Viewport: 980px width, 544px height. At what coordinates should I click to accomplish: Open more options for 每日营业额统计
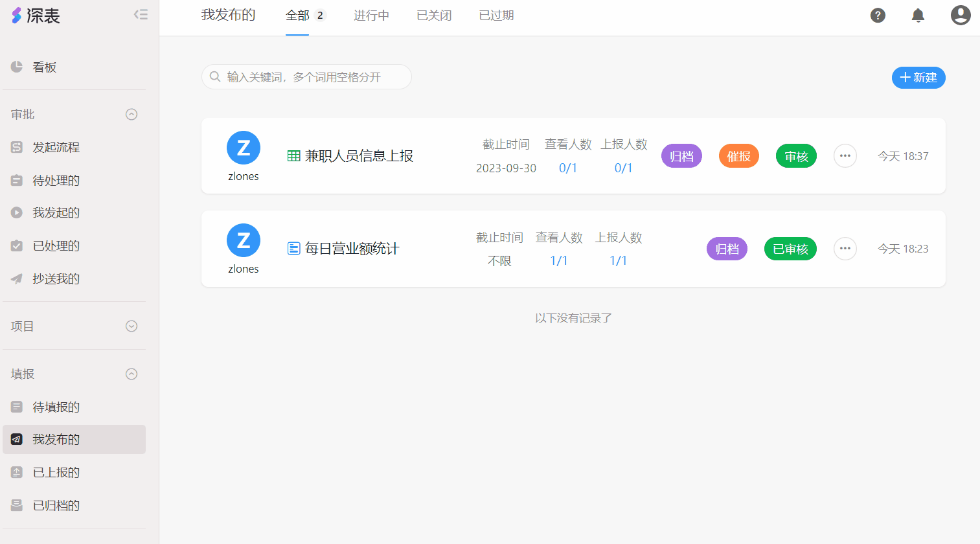(x=845, y=249)
